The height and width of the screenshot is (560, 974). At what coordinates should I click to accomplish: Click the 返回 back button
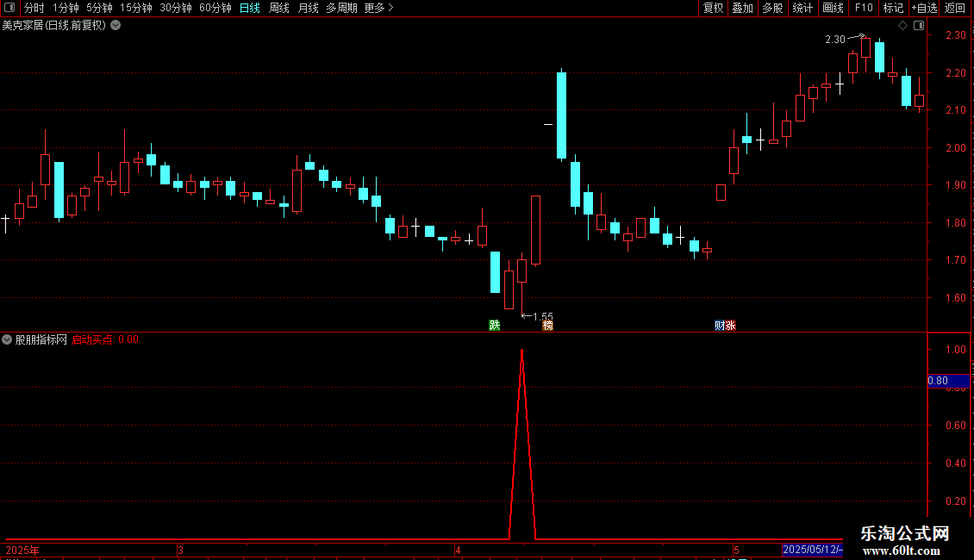(x=955, y=8)
